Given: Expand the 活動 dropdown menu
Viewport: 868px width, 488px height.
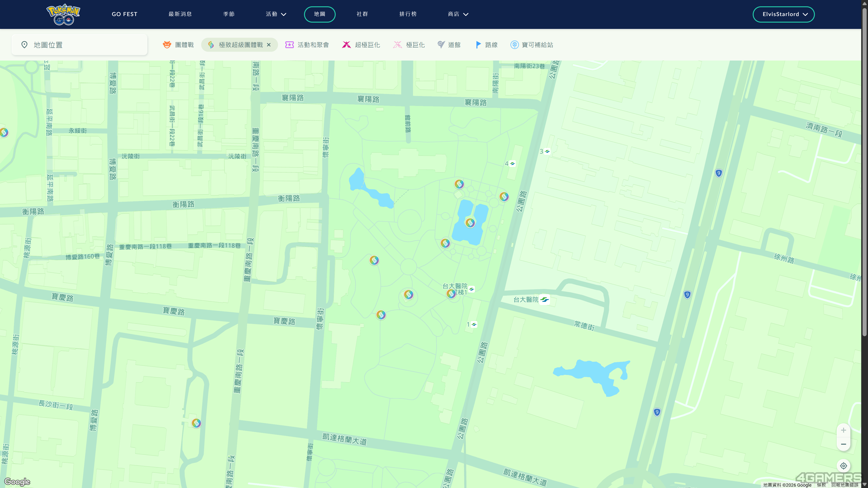Looking at the screenshot, I should point(276,14).
